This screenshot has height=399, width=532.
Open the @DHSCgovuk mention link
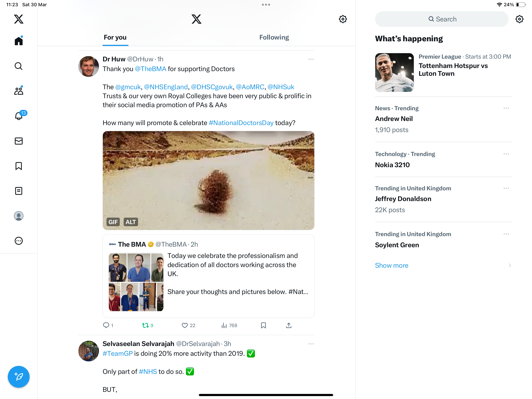[212, 87]
